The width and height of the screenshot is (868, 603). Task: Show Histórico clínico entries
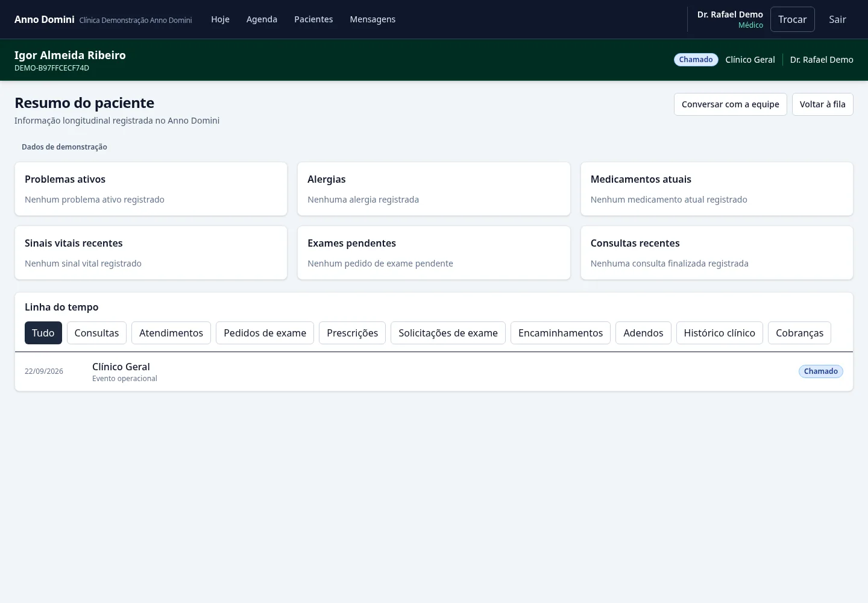[x=719, y=333]
